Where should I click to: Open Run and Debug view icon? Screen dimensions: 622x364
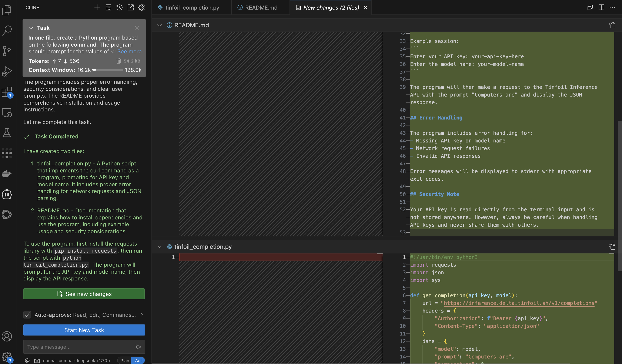[7, 71]
